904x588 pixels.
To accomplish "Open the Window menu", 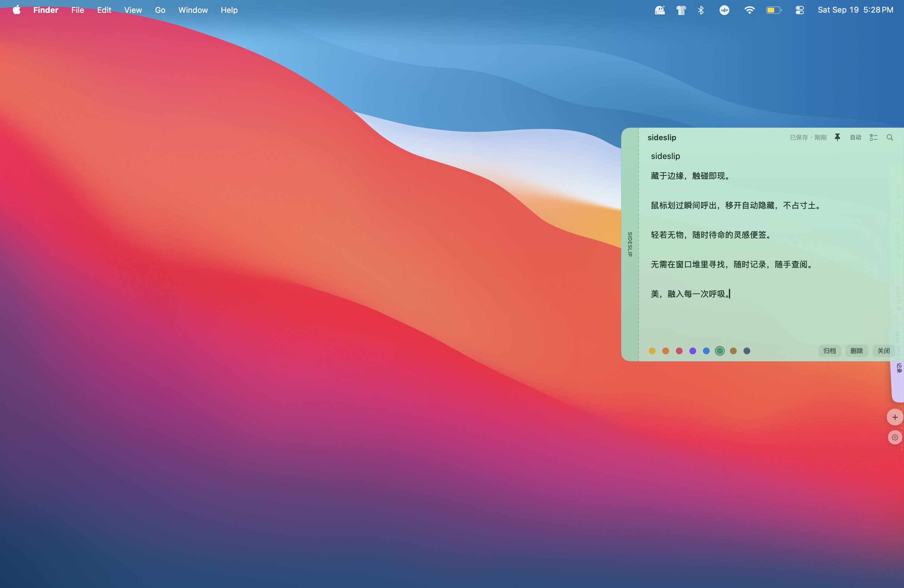I will 193,10.
